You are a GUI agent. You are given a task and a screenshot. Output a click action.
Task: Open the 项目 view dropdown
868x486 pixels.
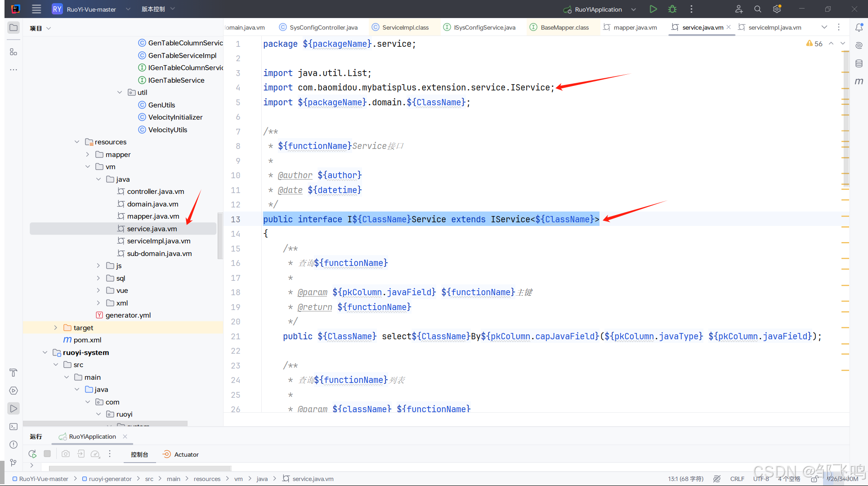(40, 28)
